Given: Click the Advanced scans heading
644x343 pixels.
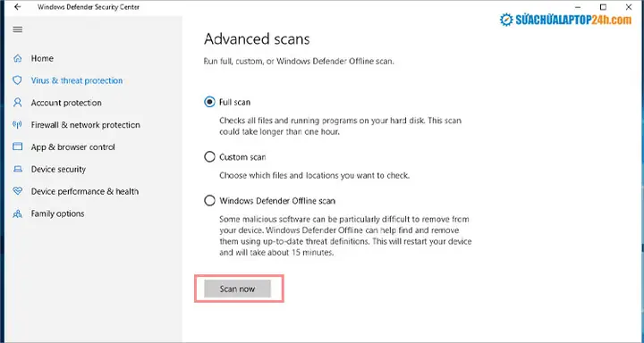Looking at the screenshot, I should [x=257, y=39].
